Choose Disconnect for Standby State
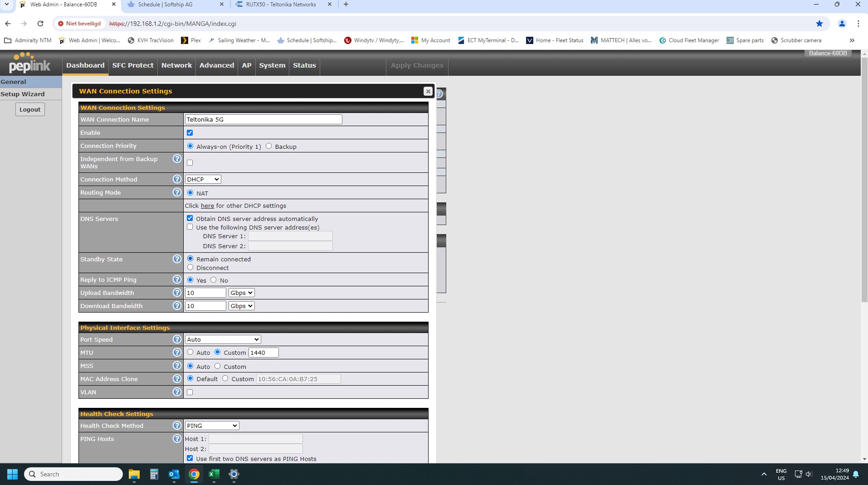Viewport: 868px width, 485px height. (x=190, y=267)
